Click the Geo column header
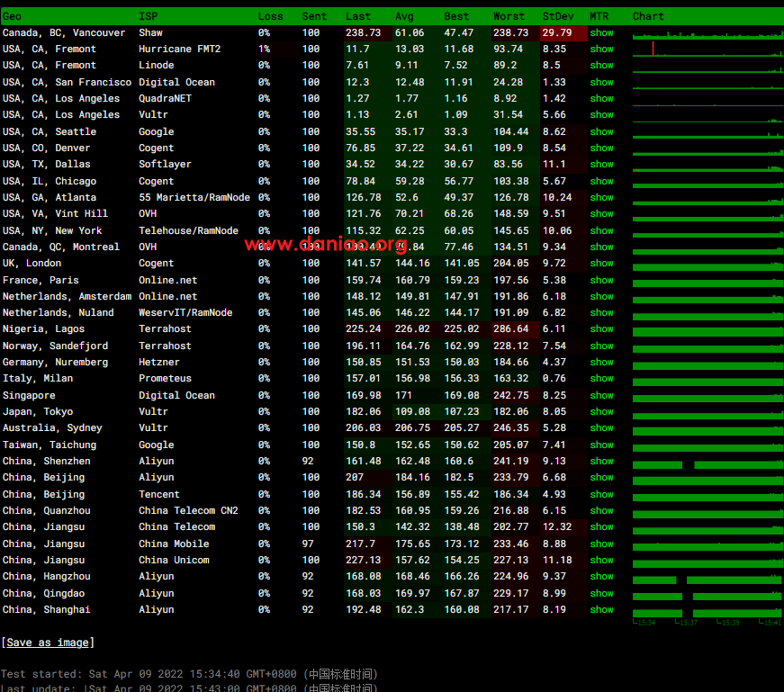The height and width of the screenshot is (692, 784). 12,16
